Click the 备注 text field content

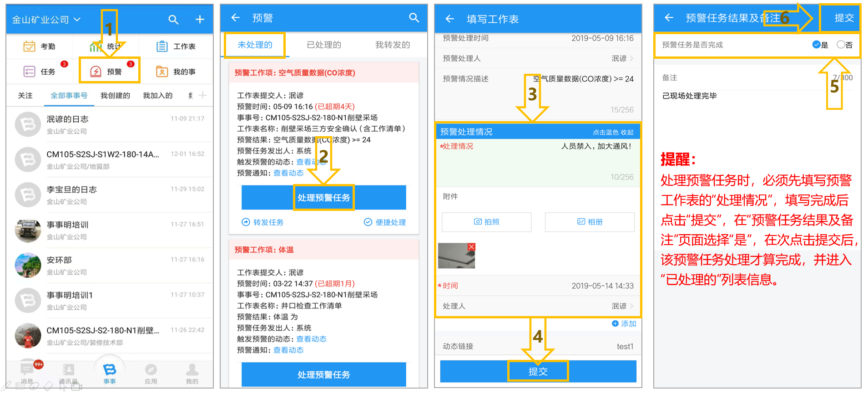tap(689, 96)
